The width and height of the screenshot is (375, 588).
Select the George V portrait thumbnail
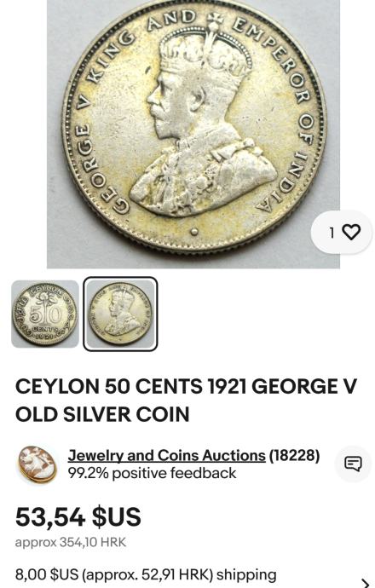coord(120,314)
